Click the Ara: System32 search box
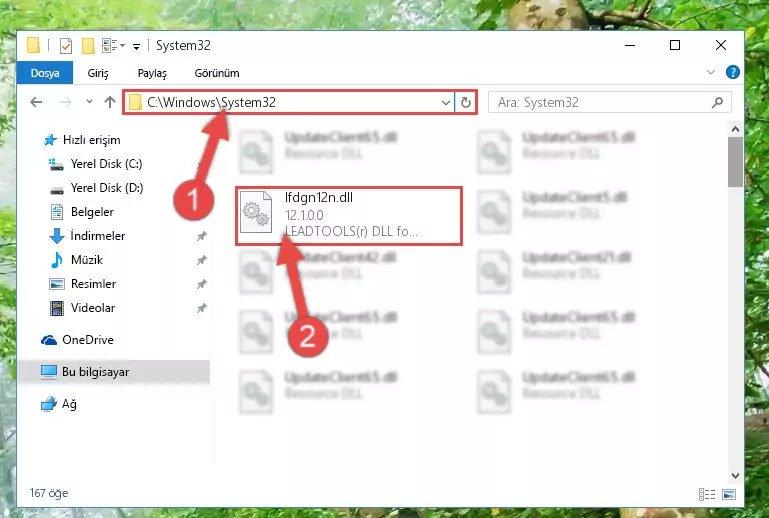 [x=610, y=102]
